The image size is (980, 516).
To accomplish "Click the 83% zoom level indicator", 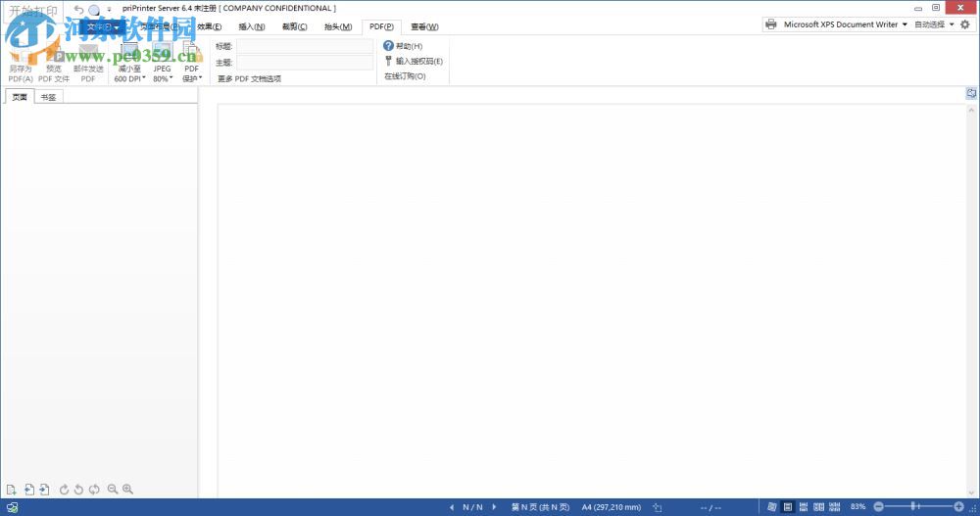I will (x=858, y=506).
